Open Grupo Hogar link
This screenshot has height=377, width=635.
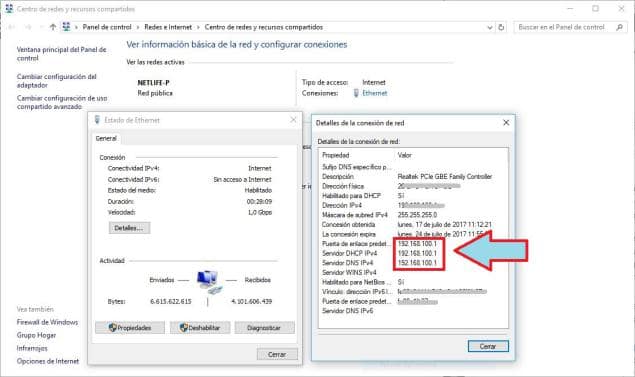36,335
